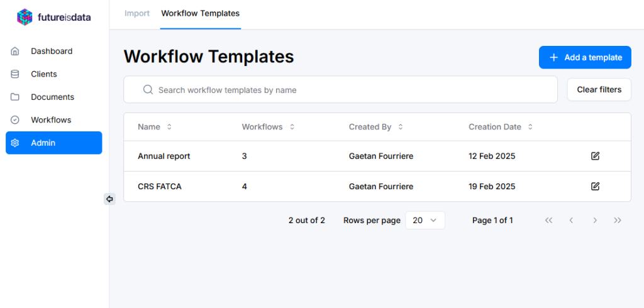Open Dashboard from the sidebar

(52, 51)
